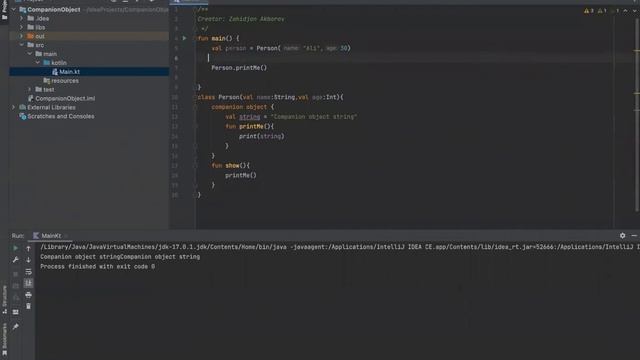Screen dimensions: 640x360
Task: Click 'val string' declaration line
Action: (291, 117)
